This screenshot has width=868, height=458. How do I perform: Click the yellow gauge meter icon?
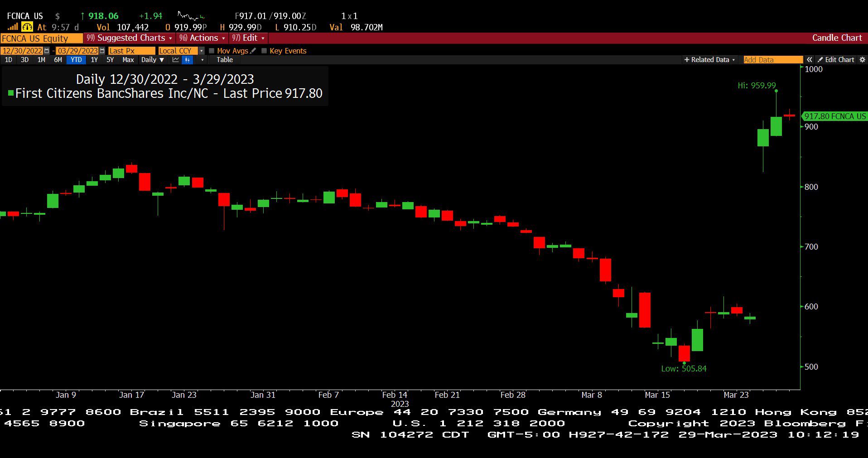[x=27, y=27]
